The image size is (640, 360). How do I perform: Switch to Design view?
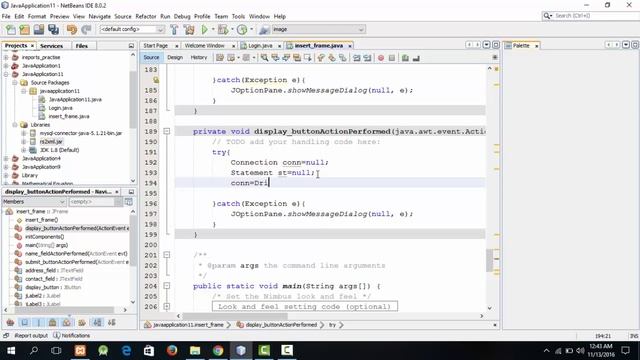click(x=175, y=58)
